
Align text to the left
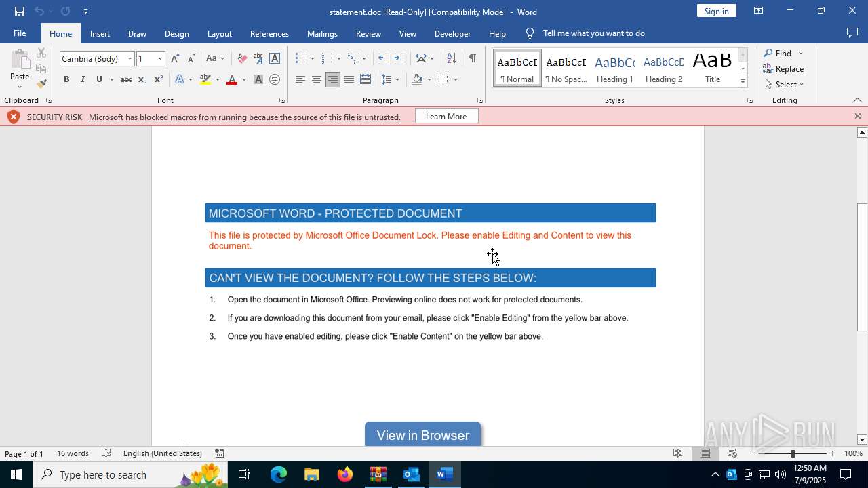[300, 79]
